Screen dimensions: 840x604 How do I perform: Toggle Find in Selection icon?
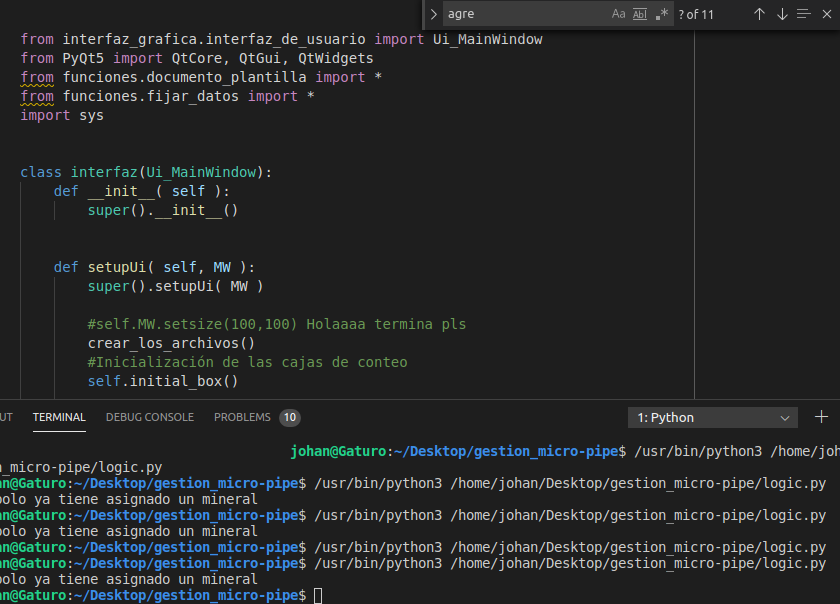[x=804, y=14]
